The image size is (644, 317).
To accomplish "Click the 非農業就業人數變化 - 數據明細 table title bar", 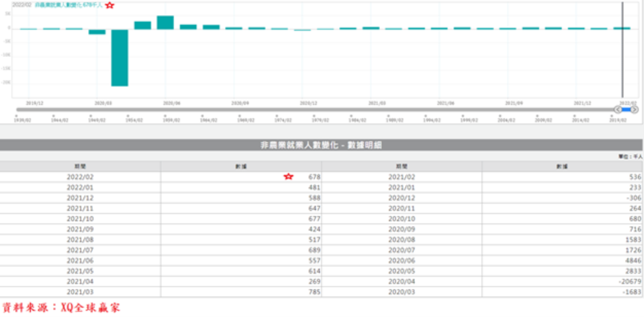I will (x=321, y=145).
